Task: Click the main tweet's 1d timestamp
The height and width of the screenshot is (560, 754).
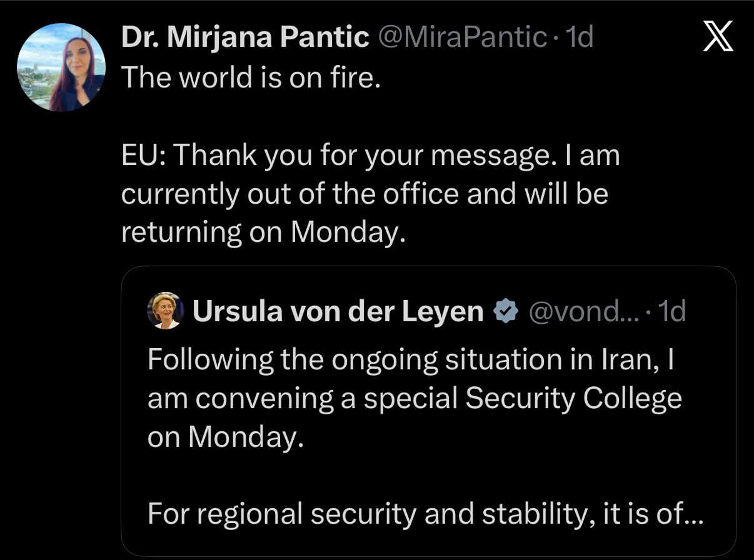Action: click(579, 38)
